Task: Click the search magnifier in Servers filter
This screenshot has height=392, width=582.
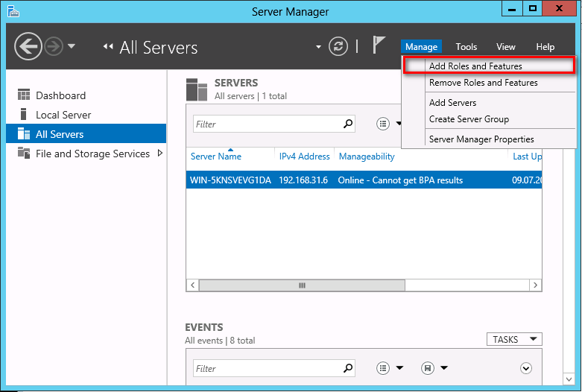Action: [348, 124]
